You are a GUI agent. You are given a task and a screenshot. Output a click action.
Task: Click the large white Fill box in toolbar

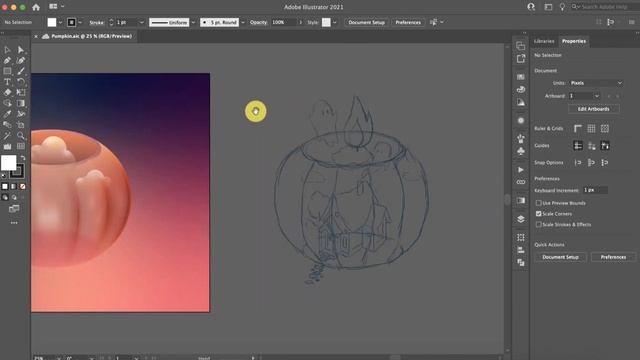point(9,162)
